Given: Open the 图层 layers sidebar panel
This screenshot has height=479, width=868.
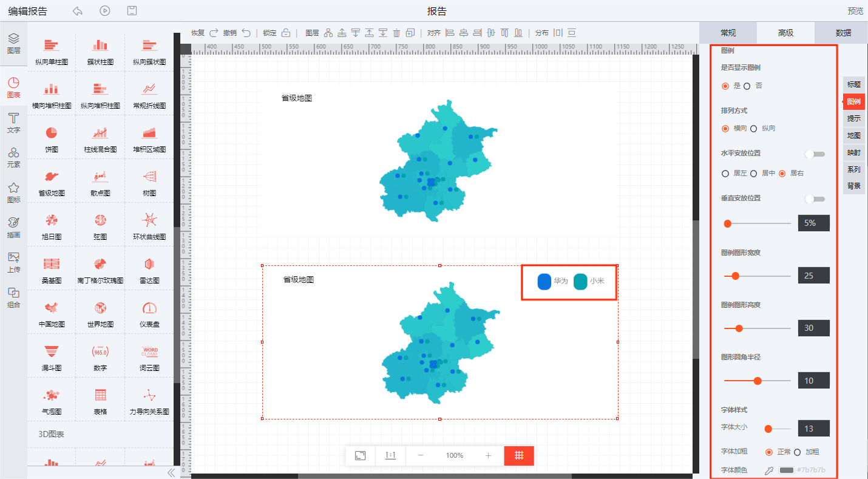Looking at the screenshot, I should click(x=13, y=44).
